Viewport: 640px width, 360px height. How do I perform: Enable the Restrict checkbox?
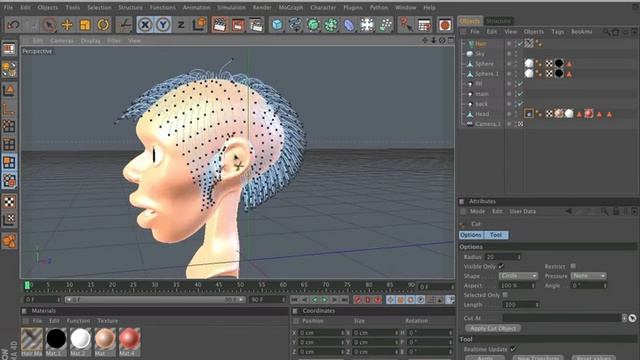click(573, 266)
